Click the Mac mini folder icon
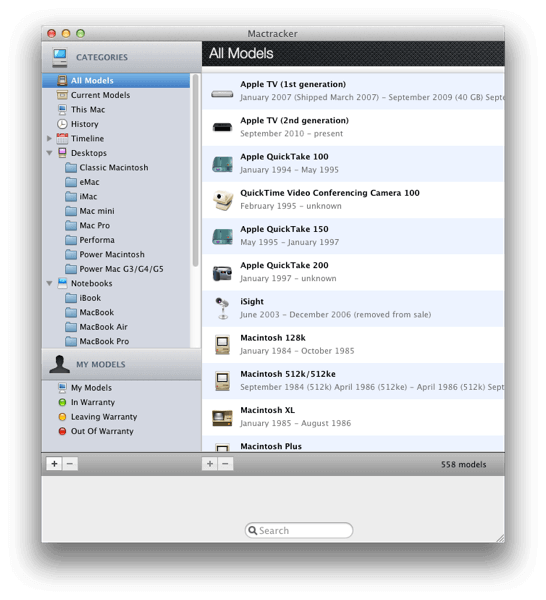The height and width of the screenshot is (600, 546). click(71, 211)
